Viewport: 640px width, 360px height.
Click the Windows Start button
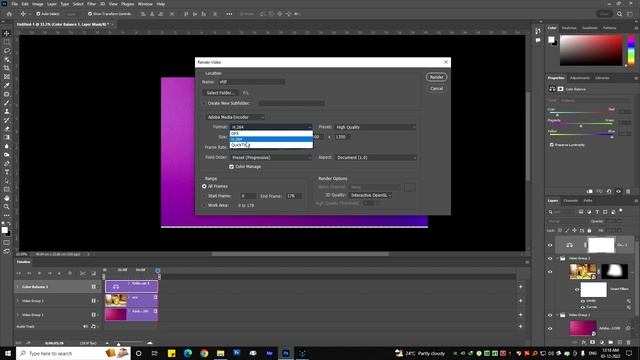point(8,353)
